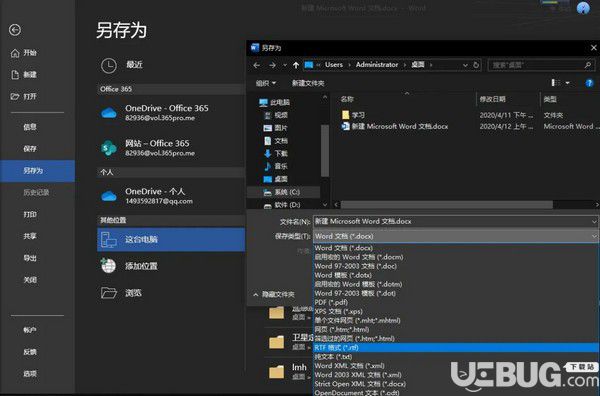Choose Strict Open XML 文档 format
600x396 pixels.
point(360,384)
